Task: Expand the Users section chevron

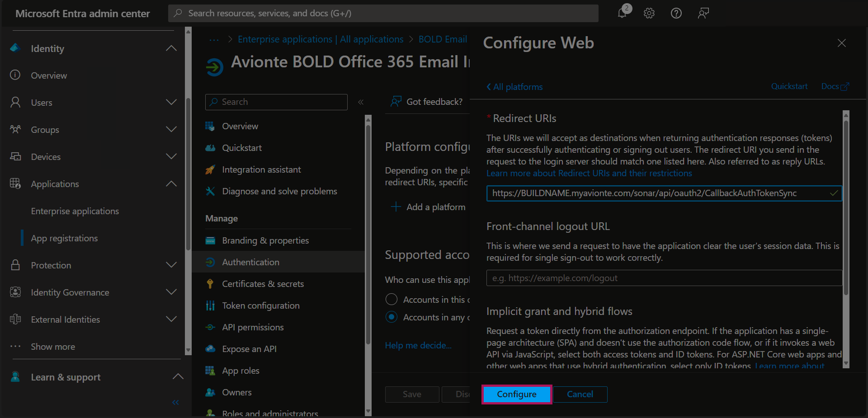Action: pyautogui.click(x=171, y=103)
